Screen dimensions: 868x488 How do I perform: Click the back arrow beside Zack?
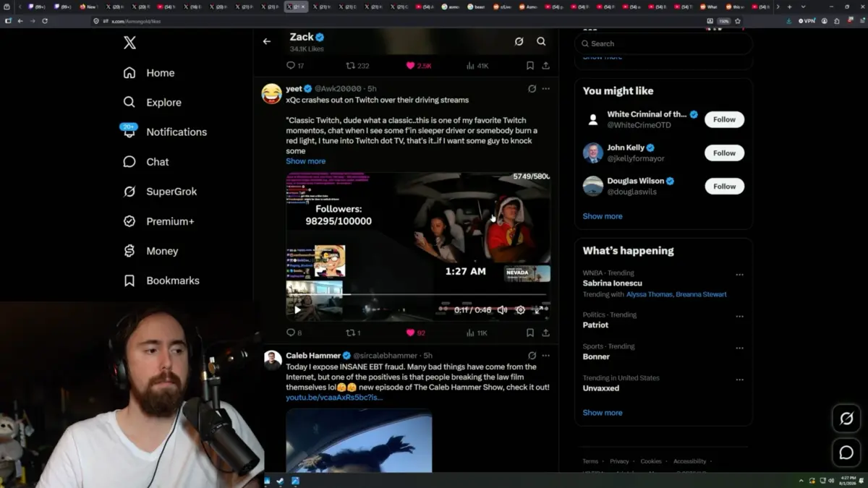pos(267,41)
